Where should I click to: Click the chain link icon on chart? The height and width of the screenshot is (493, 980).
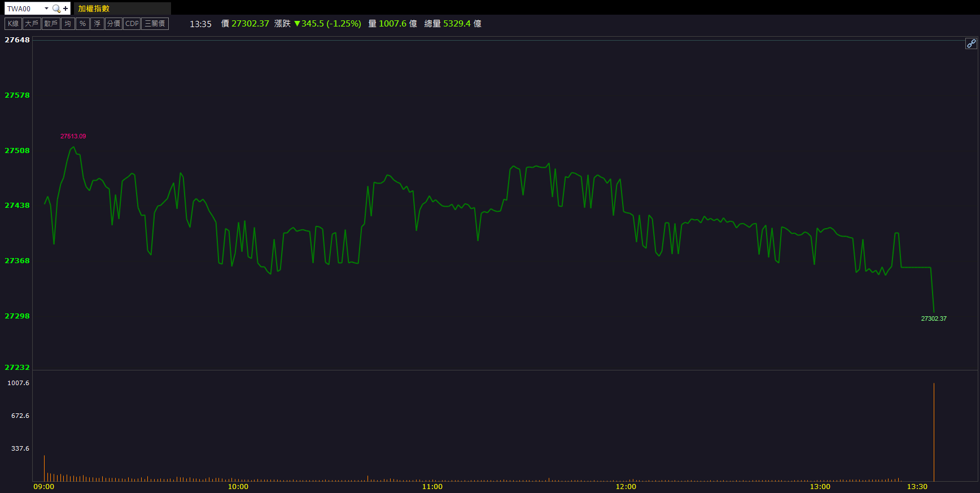(x=970, y=43)
